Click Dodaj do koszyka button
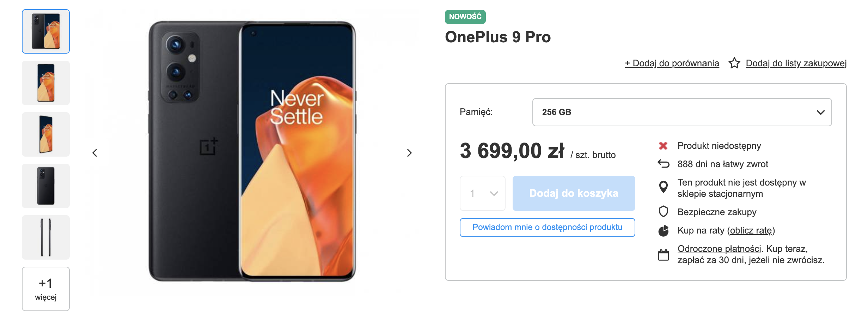 574,193
